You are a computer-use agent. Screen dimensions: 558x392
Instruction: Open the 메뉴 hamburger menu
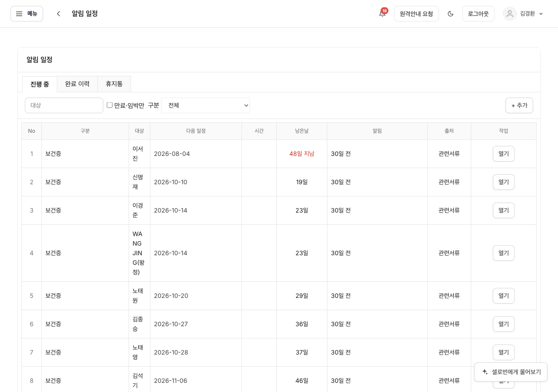coord(27,14)
